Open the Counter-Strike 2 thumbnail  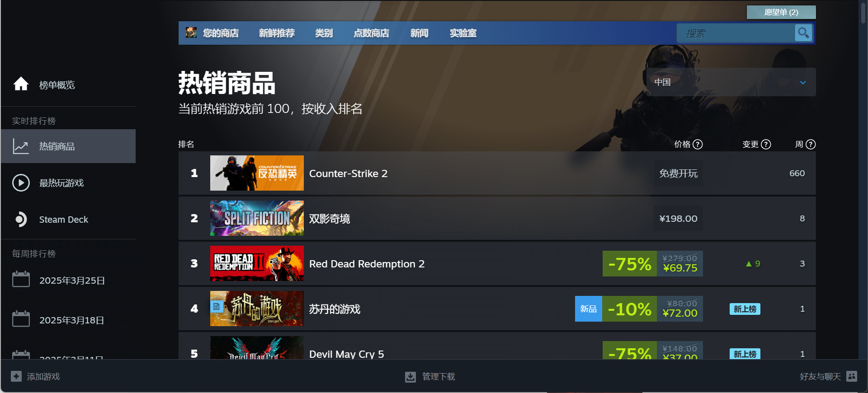pos(257,173)
